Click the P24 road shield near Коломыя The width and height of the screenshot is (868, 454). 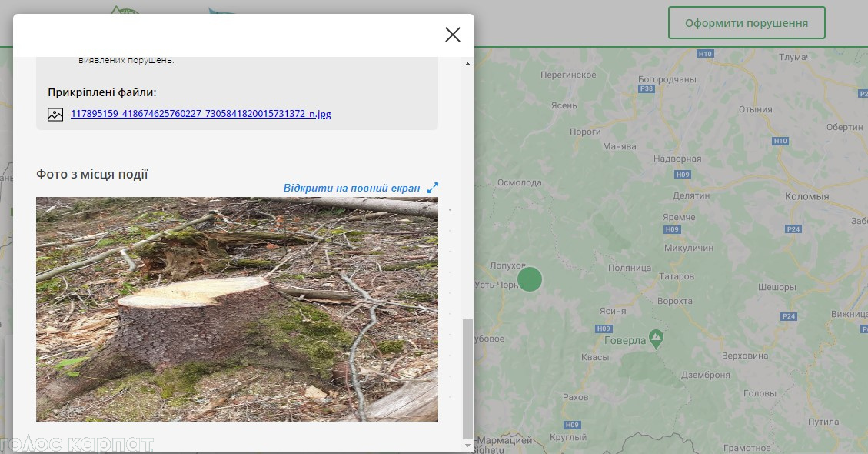pyautogui.click(x=794, y=229)
